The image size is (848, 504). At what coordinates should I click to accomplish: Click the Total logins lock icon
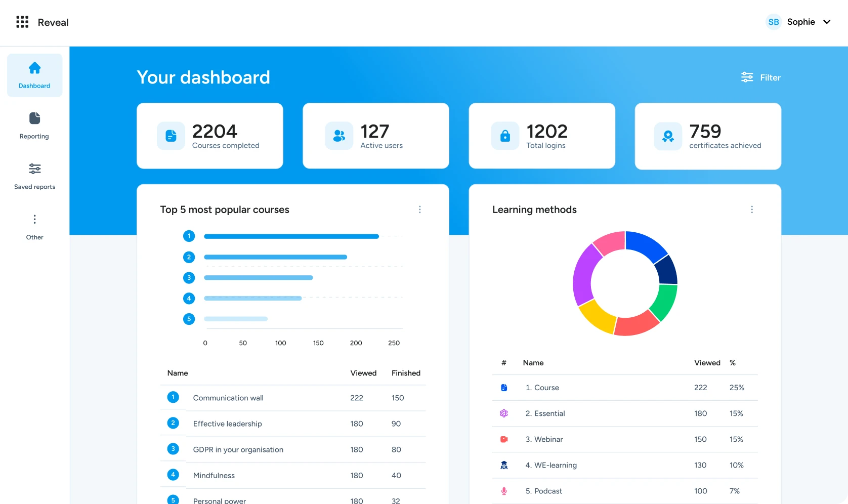[505, 136]
